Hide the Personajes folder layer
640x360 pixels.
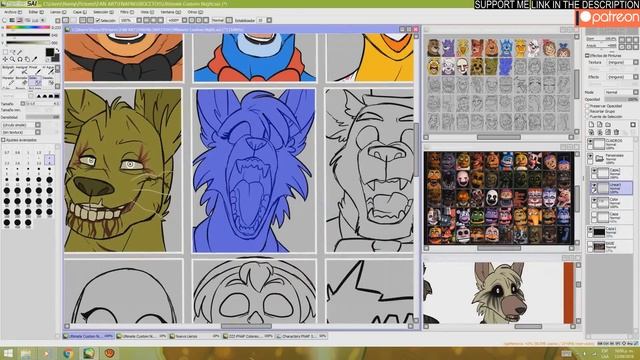[x=590, y=155]
